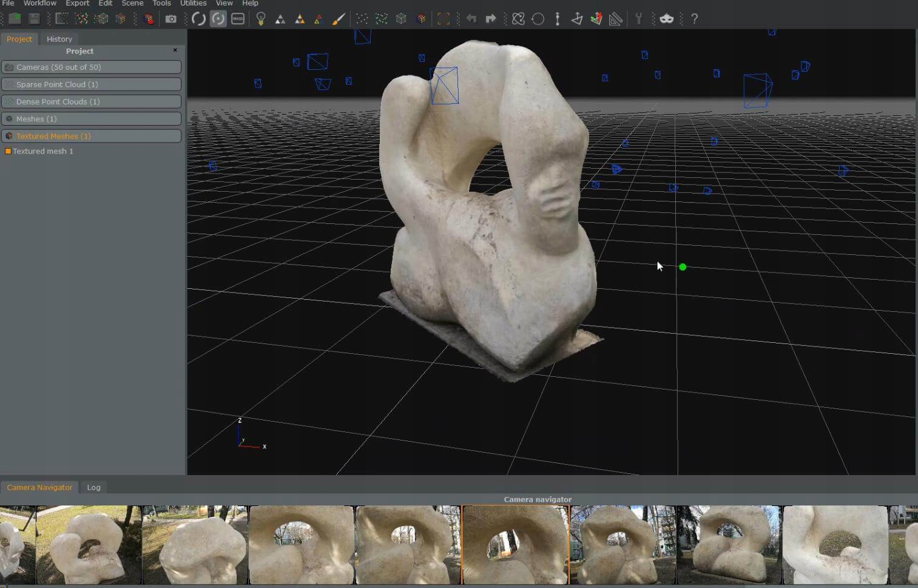Toggle the selected orbit navigation mode button
The image size is (918, 588).
218,19
